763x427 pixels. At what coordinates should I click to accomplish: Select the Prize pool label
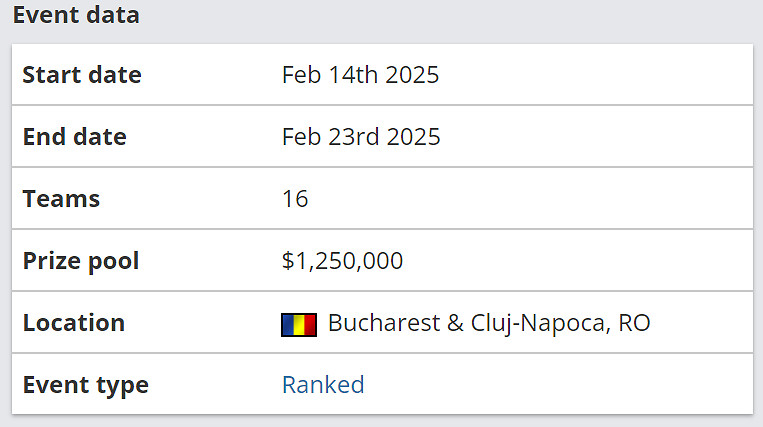click(x=81, y=261)
